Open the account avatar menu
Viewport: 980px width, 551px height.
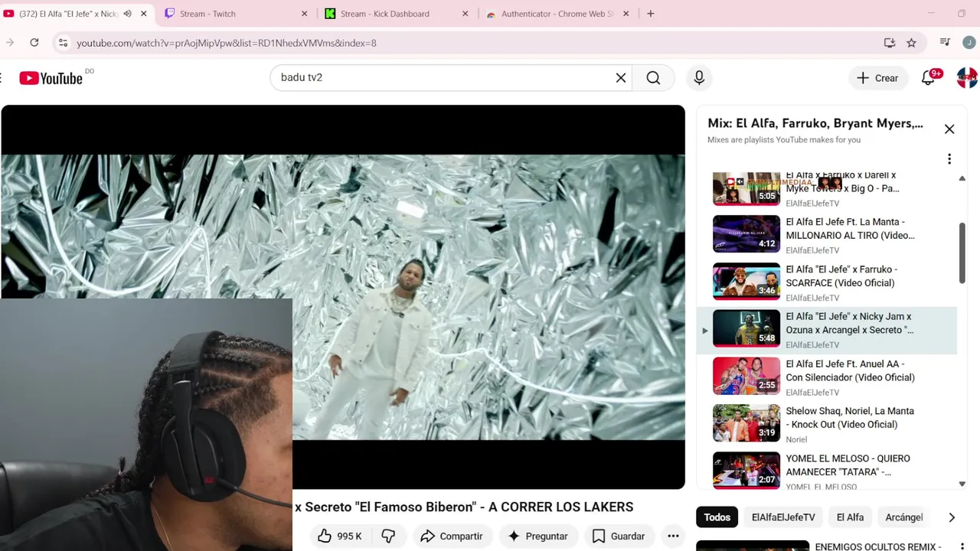(967, 78)
